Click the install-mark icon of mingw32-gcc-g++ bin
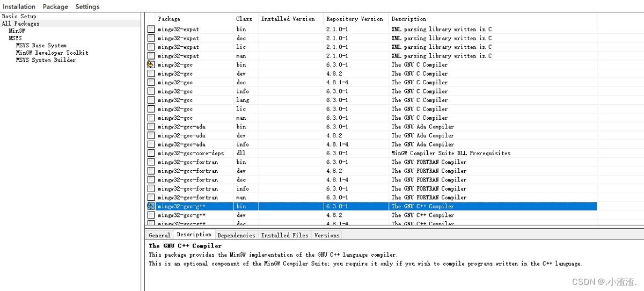The image size is (644, 291). pos(151,206)
